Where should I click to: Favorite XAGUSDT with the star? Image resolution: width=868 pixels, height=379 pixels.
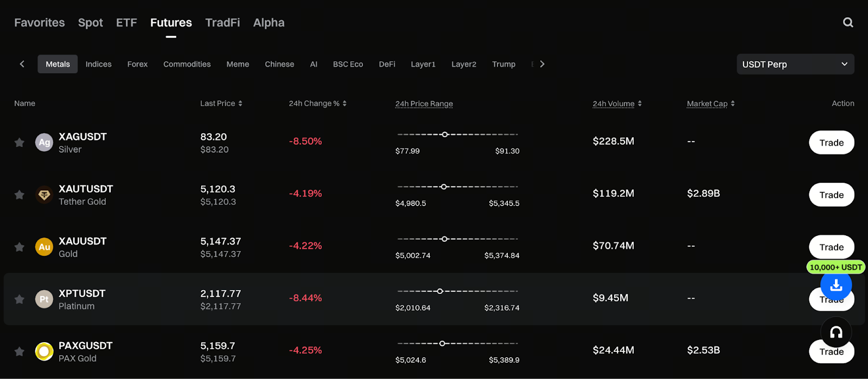click(x=20, y=143)
